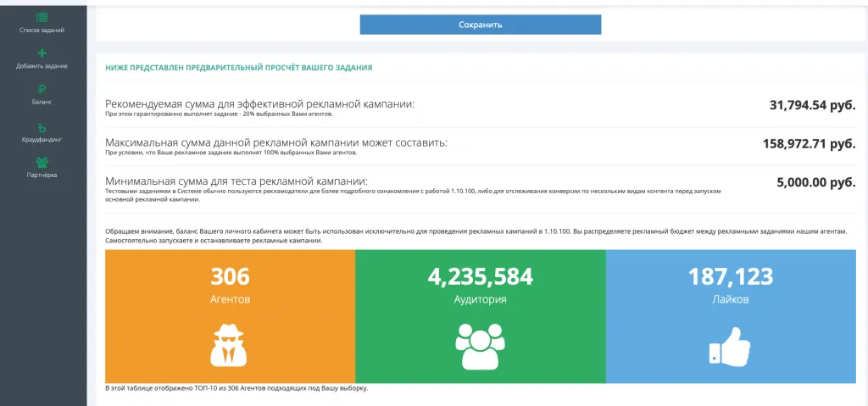Click the Список заданий list icon

[42, 17]
